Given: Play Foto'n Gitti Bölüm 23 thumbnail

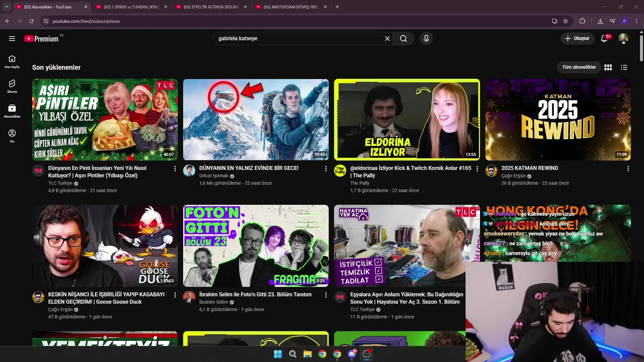Looking at the screenshot, I should pos(256,246).
